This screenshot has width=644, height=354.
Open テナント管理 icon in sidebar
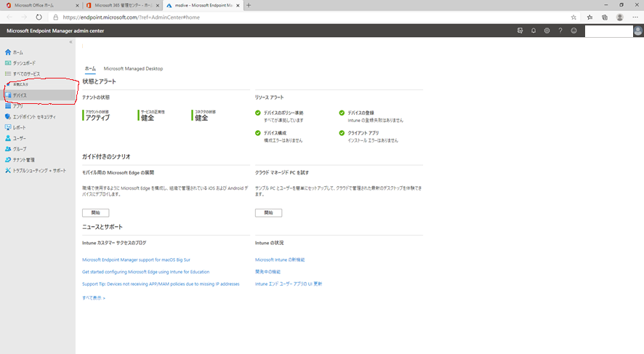pyautogui.click(x=8, y=159)
